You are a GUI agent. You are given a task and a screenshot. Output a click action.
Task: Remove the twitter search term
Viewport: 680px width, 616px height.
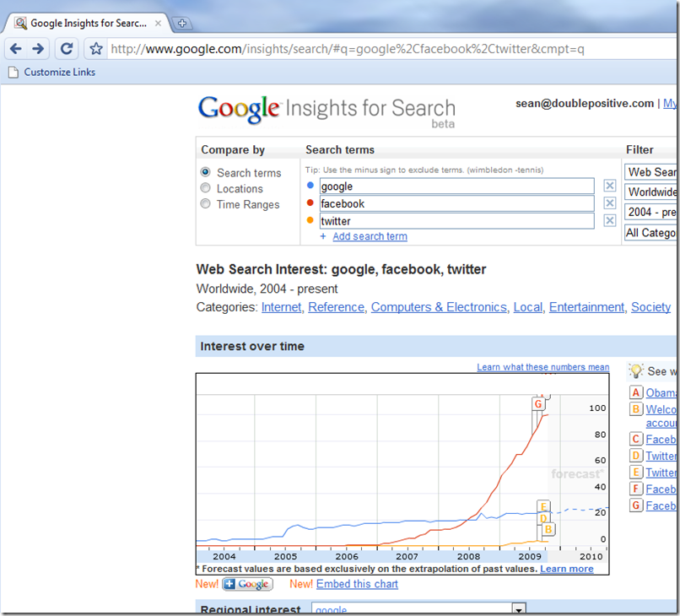pyautogui.click(x=609, y=220)
